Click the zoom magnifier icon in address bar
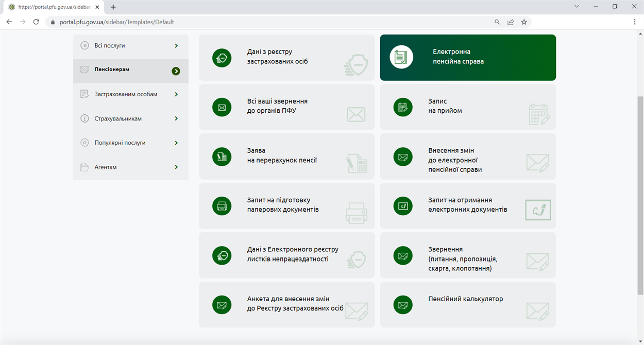This screenshot has width=644, height=345. (497, 22)
